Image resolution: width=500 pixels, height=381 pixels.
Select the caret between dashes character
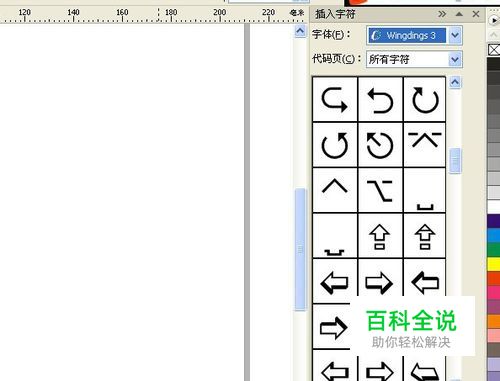pos(425,145)
